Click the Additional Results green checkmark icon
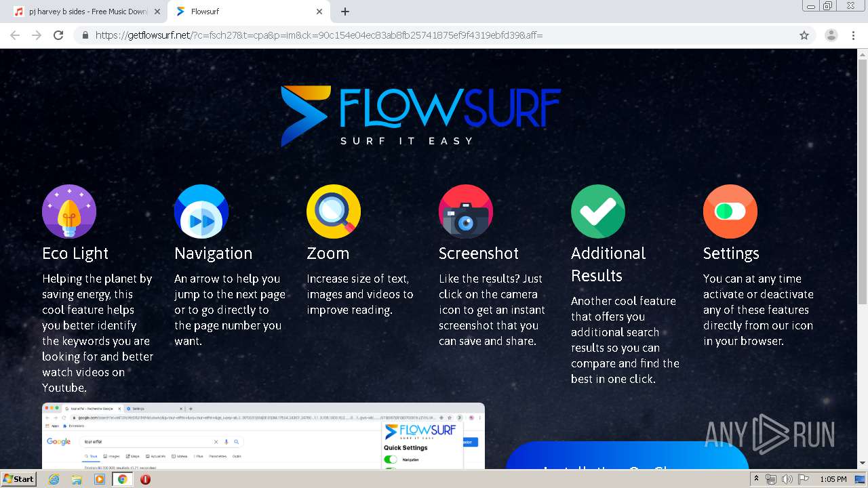The height and width of the screenshot is (488, 868). [598, 211]
